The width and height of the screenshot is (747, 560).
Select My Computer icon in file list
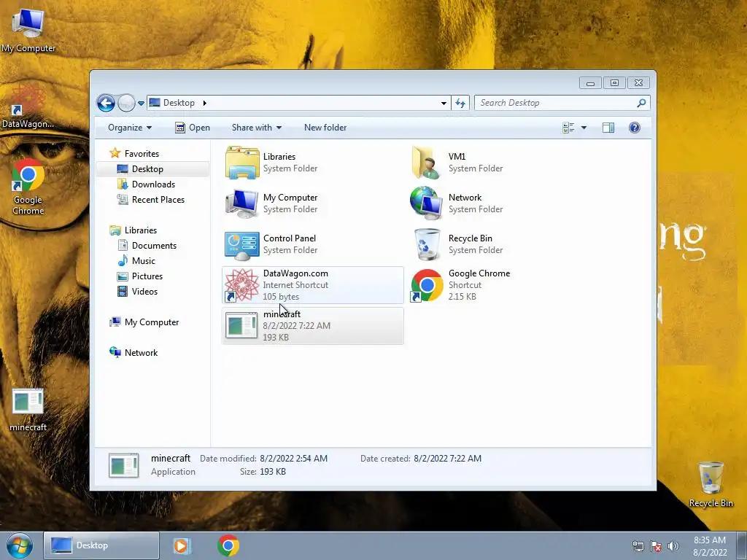[242, 203]
